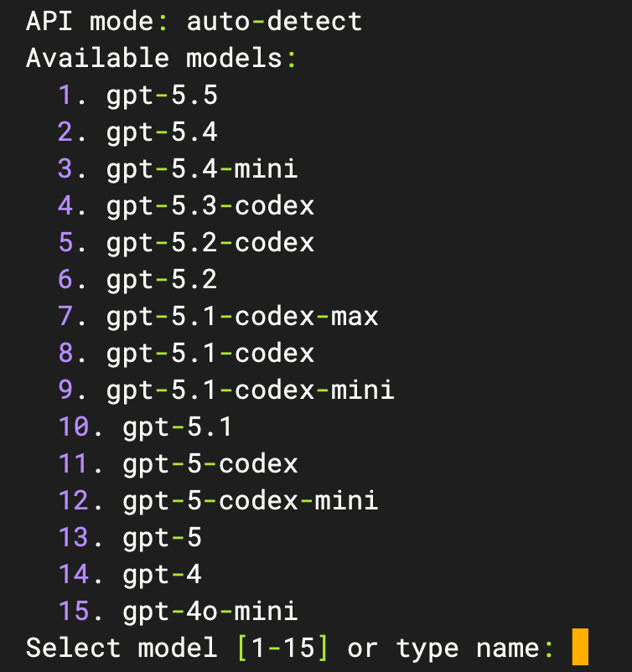Choose gpt-5.4-mini from the model list

click(178, 169)
